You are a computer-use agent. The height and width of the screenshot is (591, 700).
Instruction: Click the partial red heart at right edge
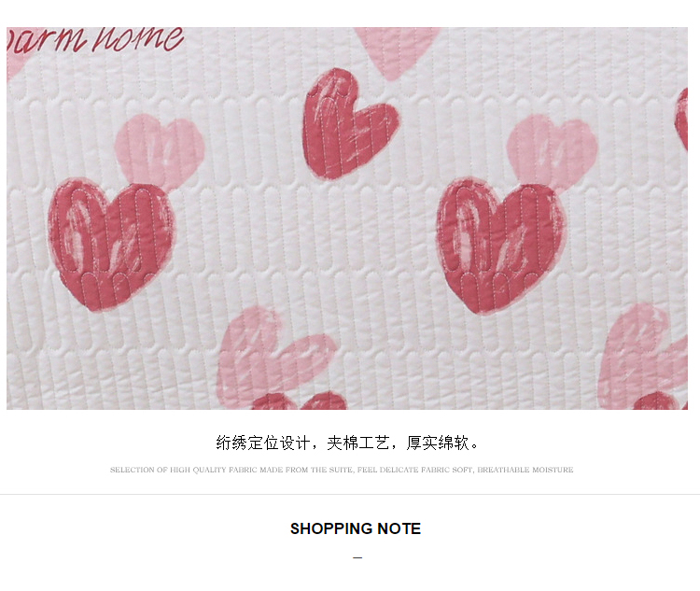click(681, 120)
